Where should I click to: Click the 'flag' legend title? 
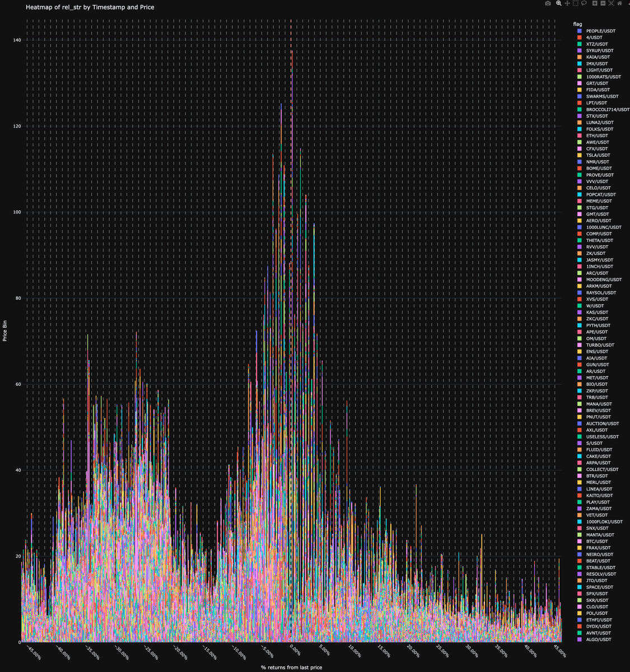coord(577,24)
